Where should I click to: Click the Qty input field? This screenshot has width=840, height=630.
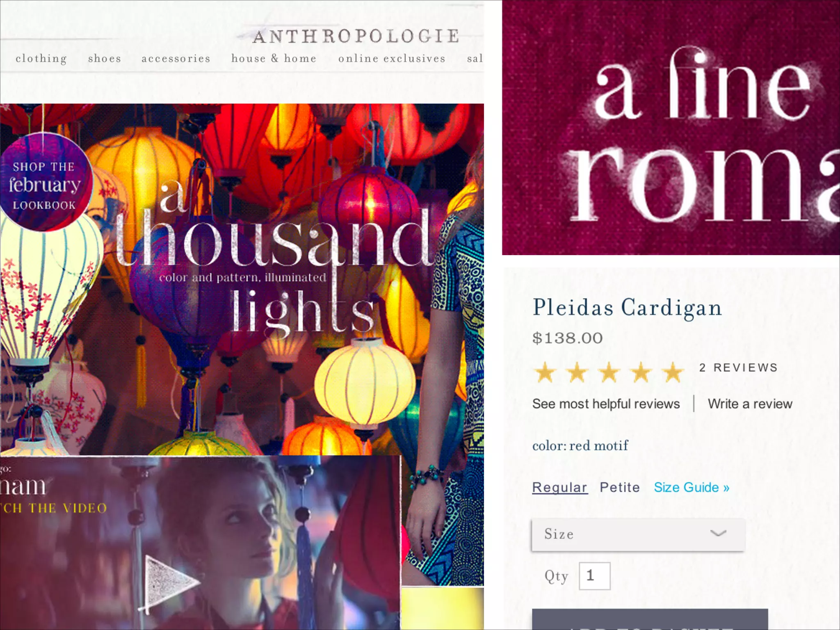click(x=594, y=576)
